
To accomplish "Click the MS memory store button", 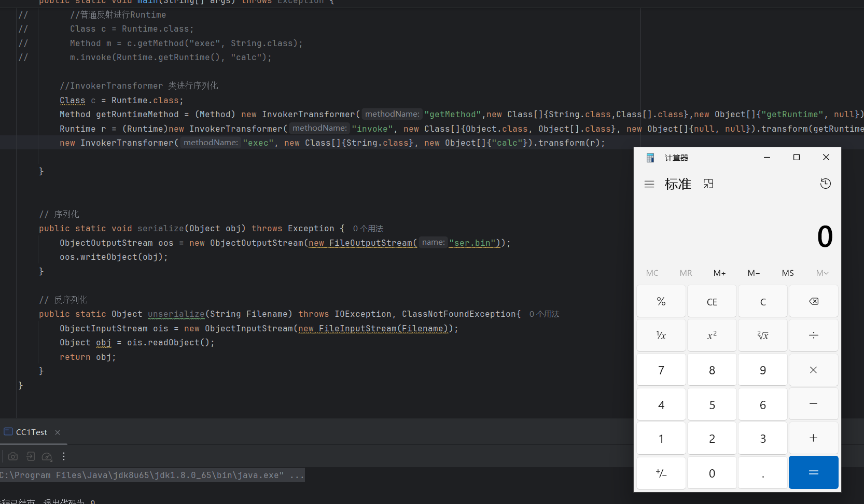I will click(788, 273).
